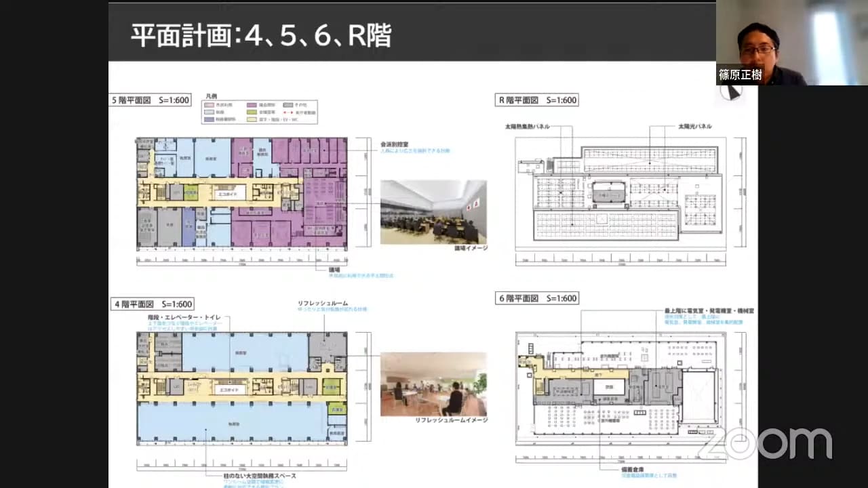
Task: Click the 議場イメージ photo
Action: tap(433, 211)
